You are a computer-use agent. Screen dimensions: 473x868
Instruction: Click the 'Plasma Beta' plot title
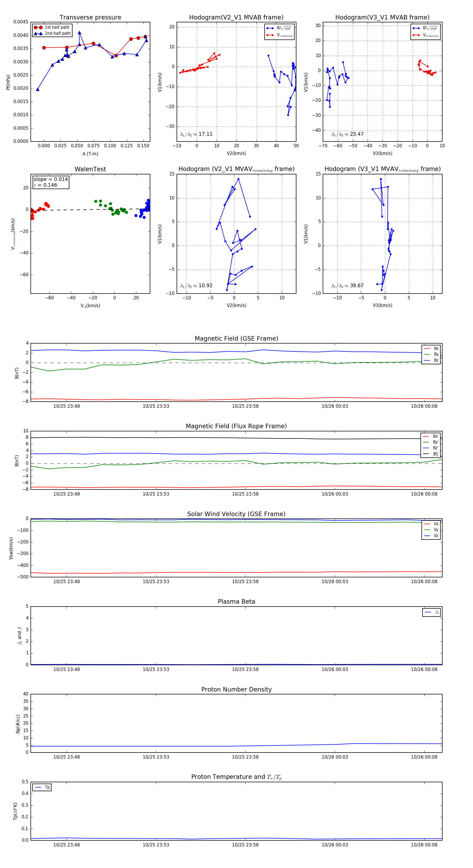(x=236, y=602)
